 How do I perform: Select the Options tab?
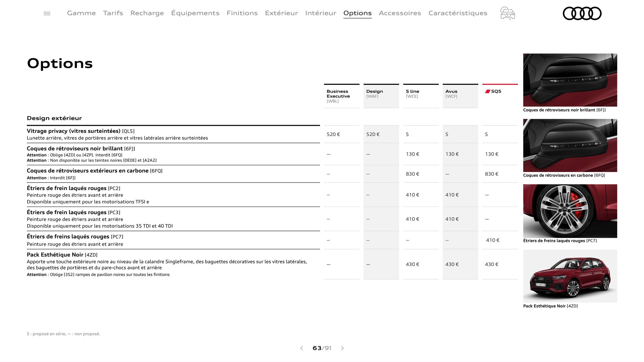click(357, 13)
